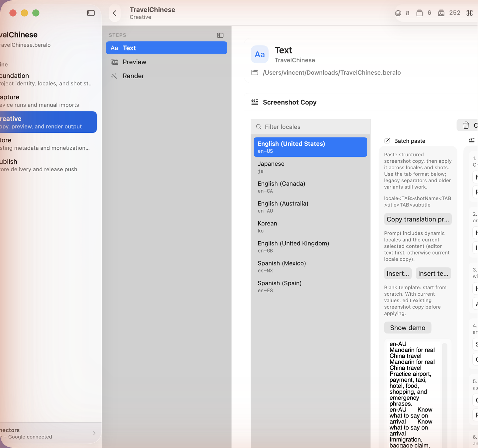Select the English (Australia) locale
The width and height of the screenshot is (478, 448).
(310, 207)
